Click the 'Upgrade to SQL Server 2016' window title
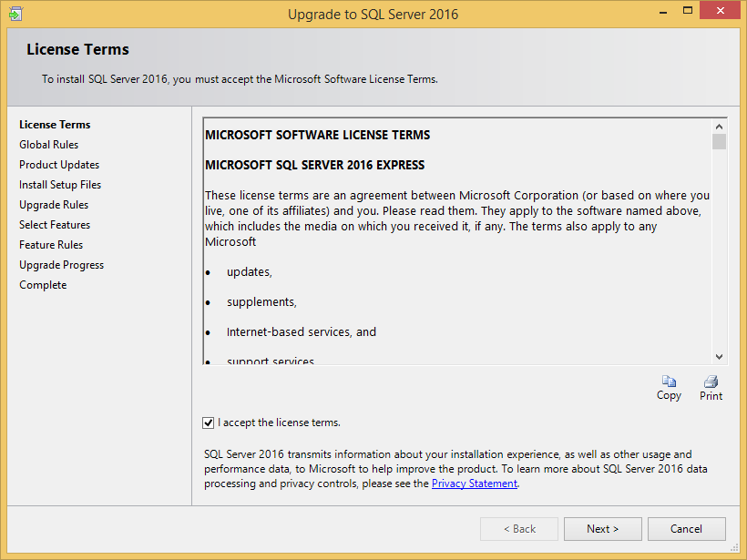747x560 pixels. pyautogui.click(x=373, y=15)
